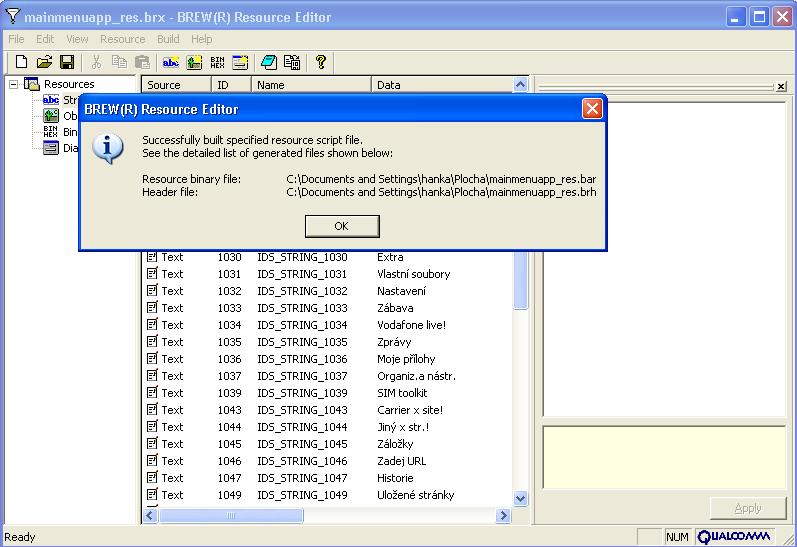Sort list by Name column header

pos(311,85)
